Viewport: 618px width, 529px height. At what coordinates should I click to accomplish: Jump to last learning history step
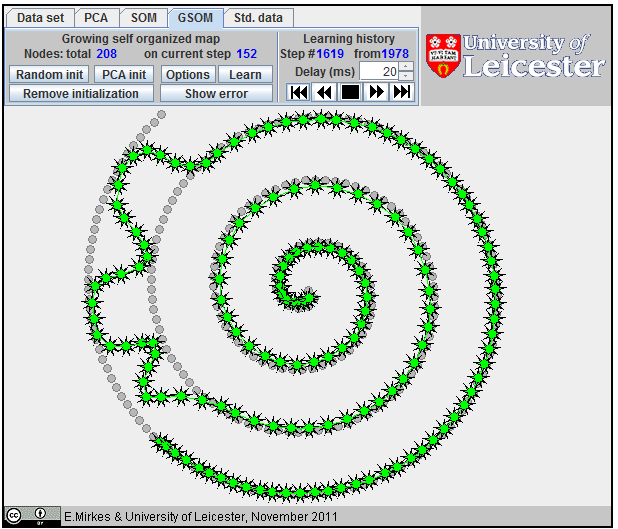401,92
